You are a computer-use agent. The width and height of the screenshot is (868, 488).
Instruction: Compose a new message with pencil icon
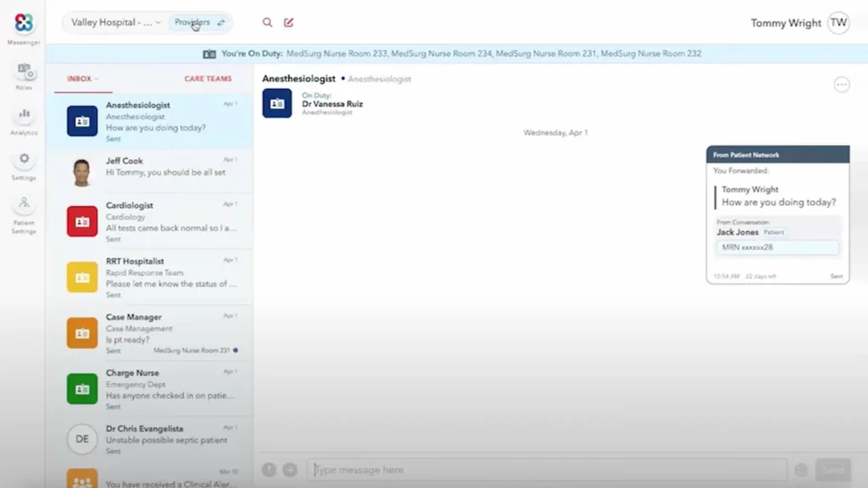(x=289, y=23)
